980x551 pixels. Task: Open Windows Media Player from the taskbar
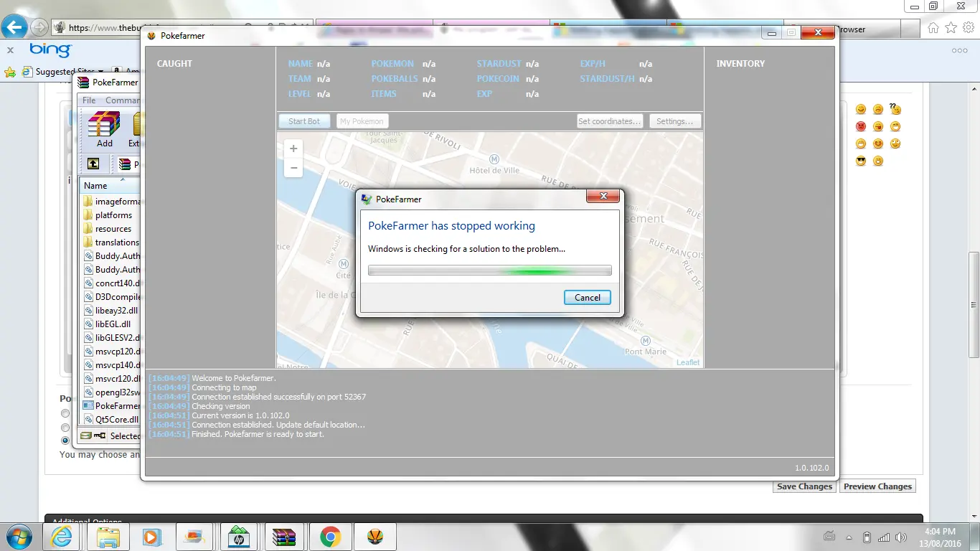151,537
